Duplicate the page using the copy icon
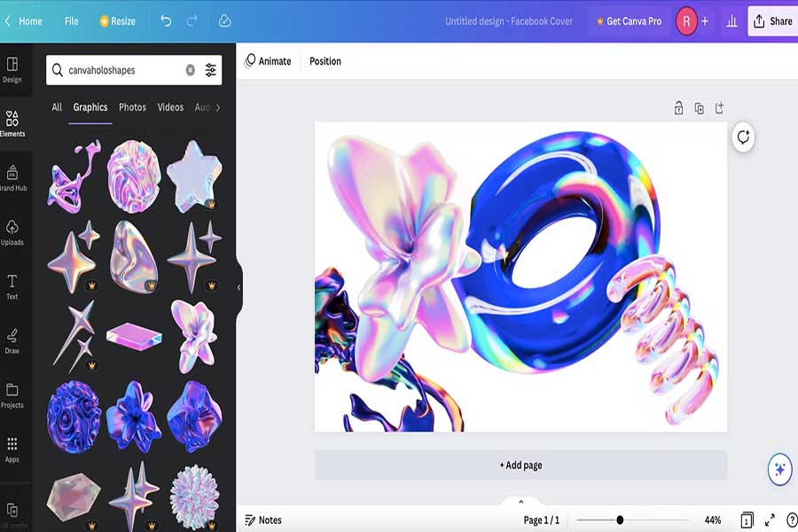This screenshot has width=798, height=532. click(x=700, y=108)
